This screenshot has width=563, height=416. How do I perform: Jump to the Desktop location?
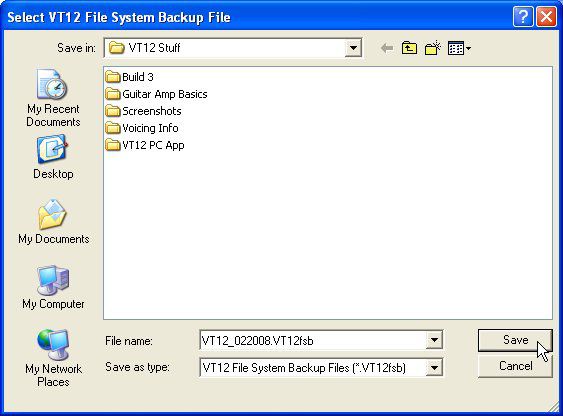point(53,157)
